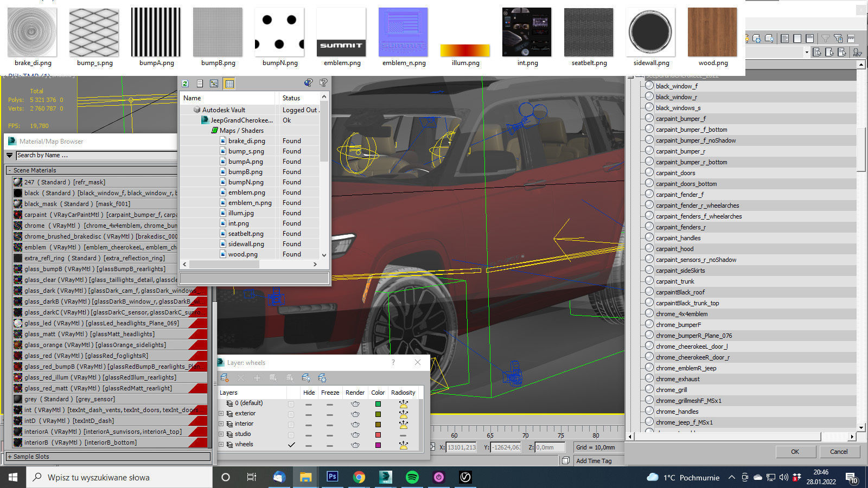Open the Windows notification center icon
The height and width of the screenshot is (488, 868).
[851, 478]
